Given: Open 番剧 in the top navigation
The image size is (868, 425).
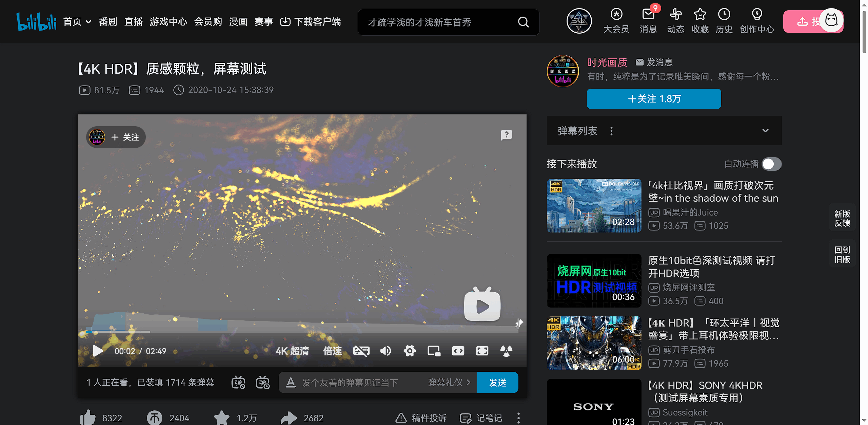Looking at the screenshot, I should [x=108, y=22].
